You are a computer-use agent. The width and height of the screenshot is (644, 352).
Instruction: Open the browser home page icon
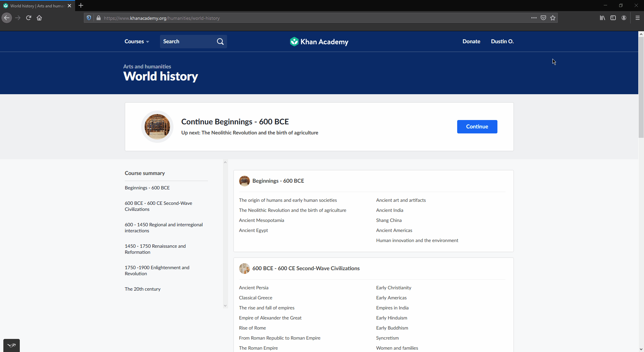pos(39,18)
